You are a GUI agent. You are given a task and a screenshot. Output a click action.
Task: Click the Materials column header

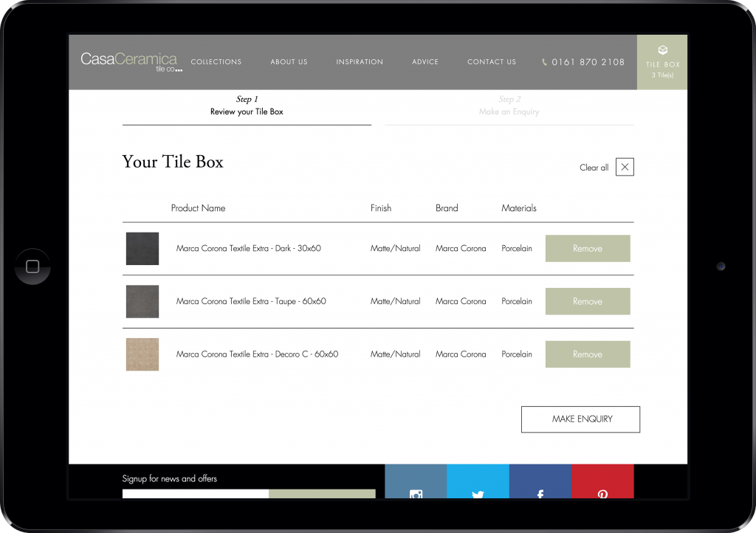tap(519, 208)
